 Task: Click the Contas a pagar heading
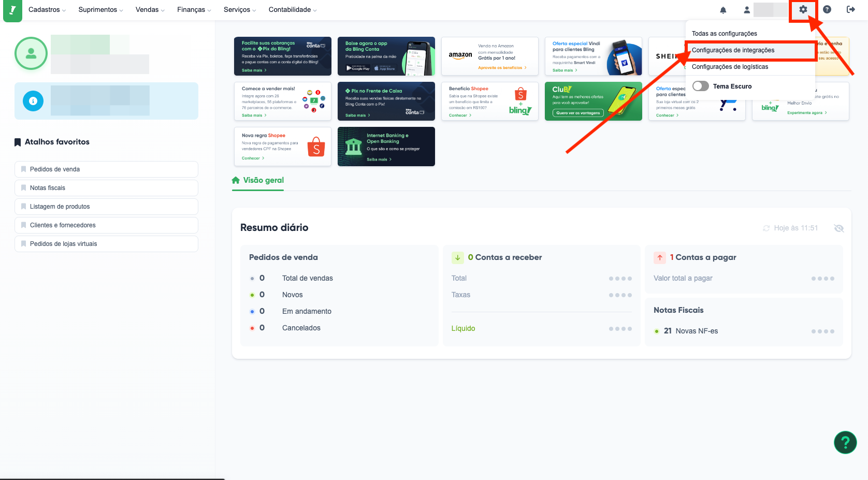(x=703, y=257)
